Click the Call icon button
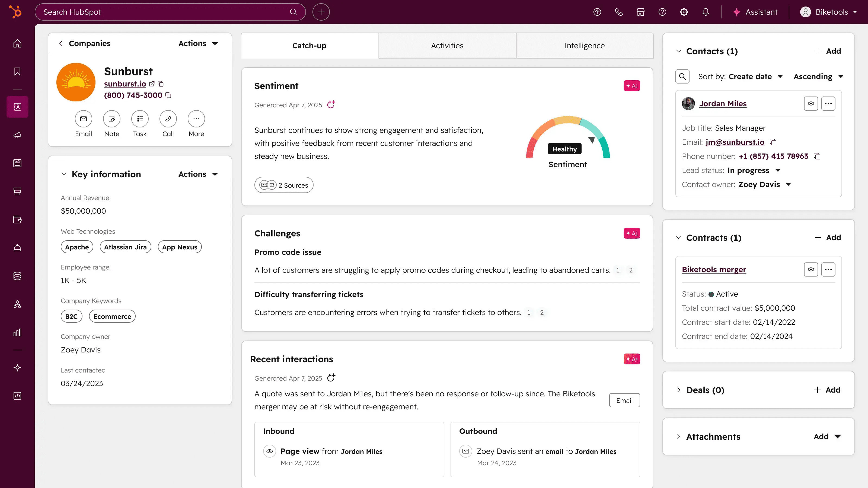Image resolution: width=868 pixels, height=488 pixels. (x=168, y=118)
